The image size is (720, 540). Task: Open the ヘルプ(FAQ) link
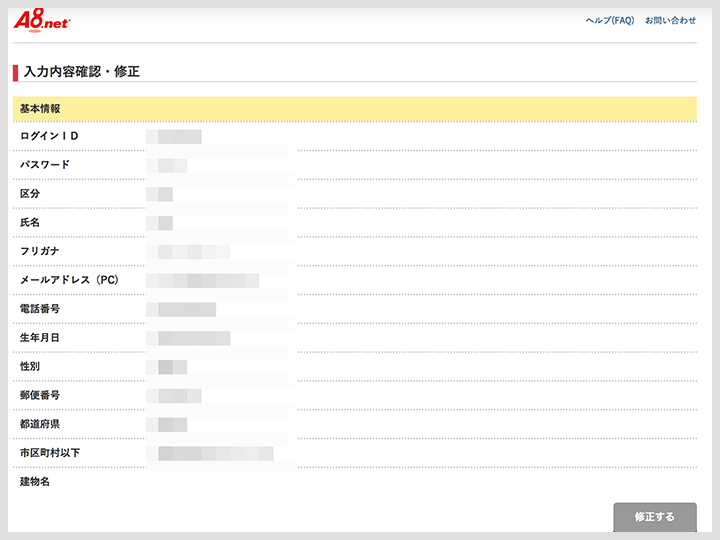coord(609,21)
